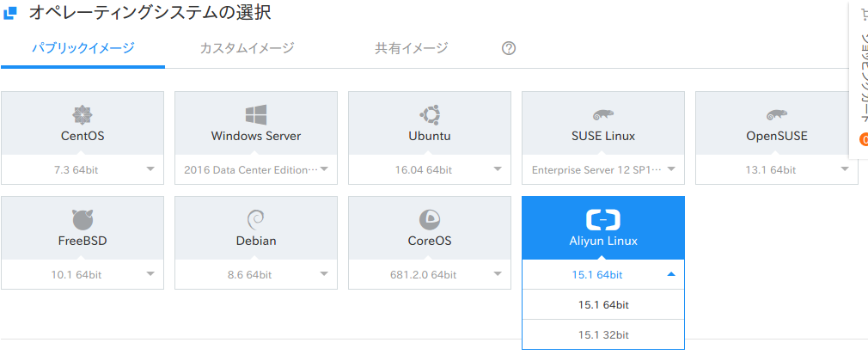
Task: Switch to the 共有イメージ tab
Action: point(412,48)
